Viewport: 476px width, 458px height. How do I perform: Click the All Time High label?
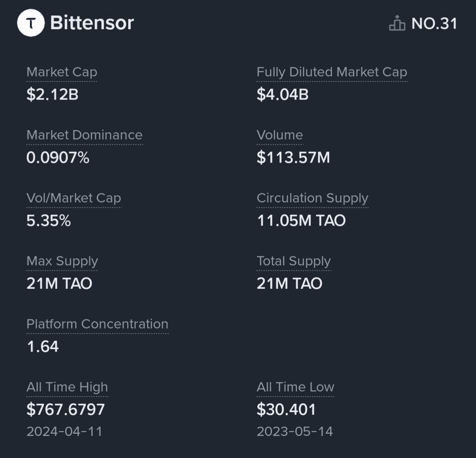[67, 387]
